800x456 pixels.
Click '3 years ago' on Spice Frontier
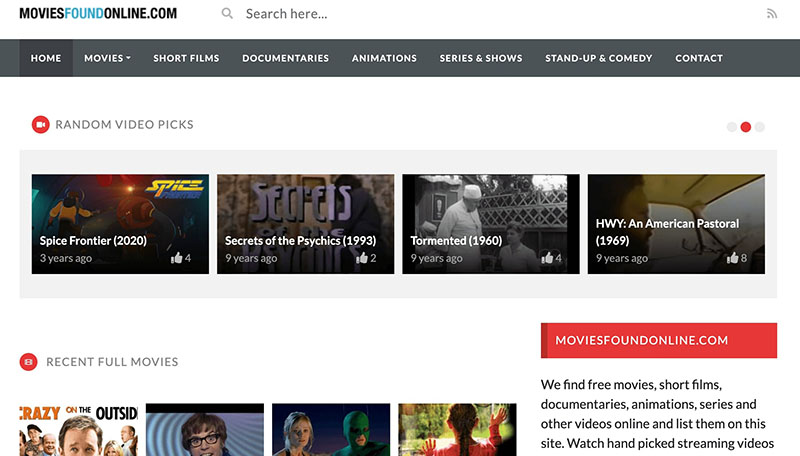point(66,258)
